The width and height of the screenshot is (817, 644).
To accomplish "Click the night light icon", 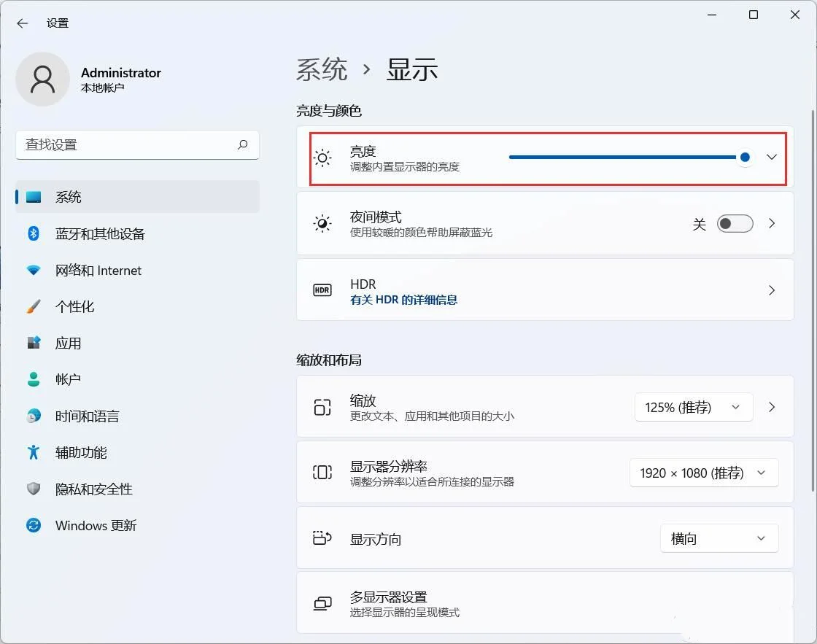I will click(322, 223).
